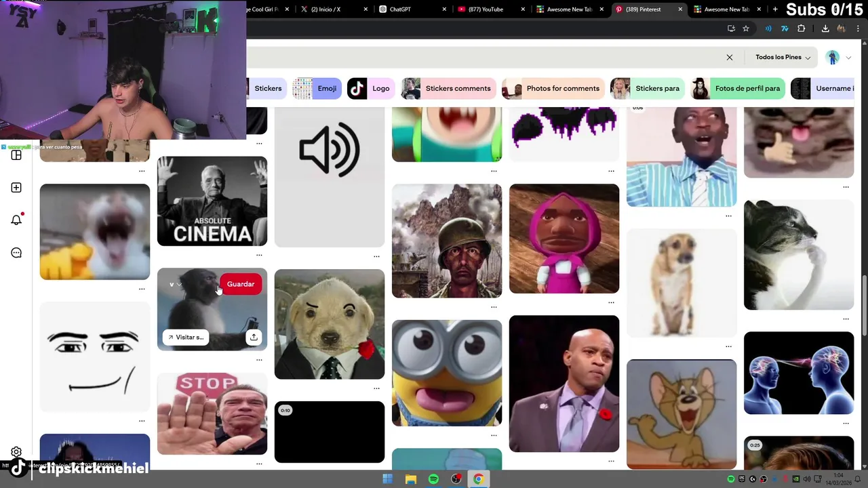Open the settings gear in Pinterest sidebar

pos(16,452)
